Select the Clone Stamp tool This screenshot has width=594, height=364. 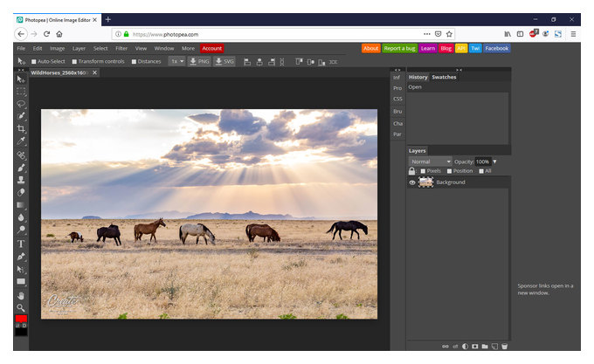click(21, 180)
